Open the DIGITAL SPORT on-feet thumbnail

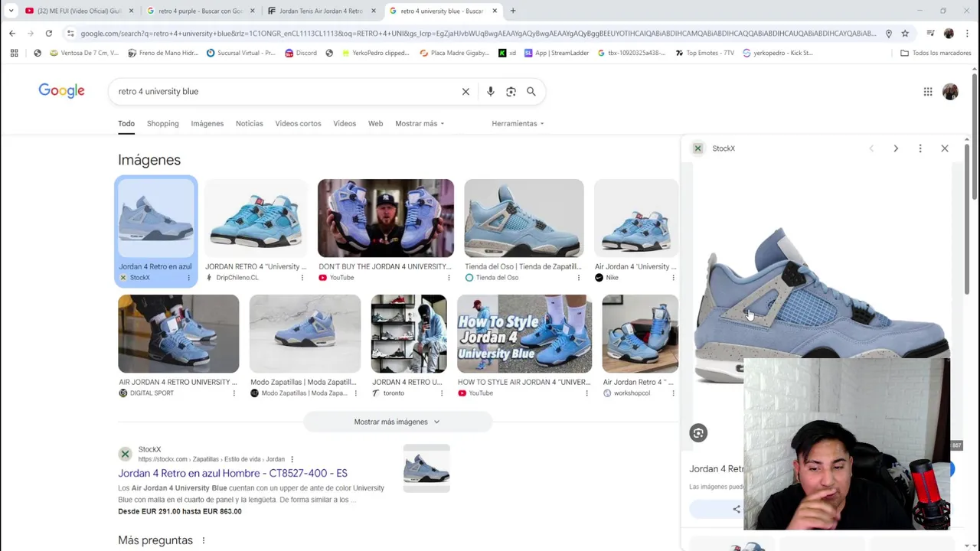click(x=178, y=334)
